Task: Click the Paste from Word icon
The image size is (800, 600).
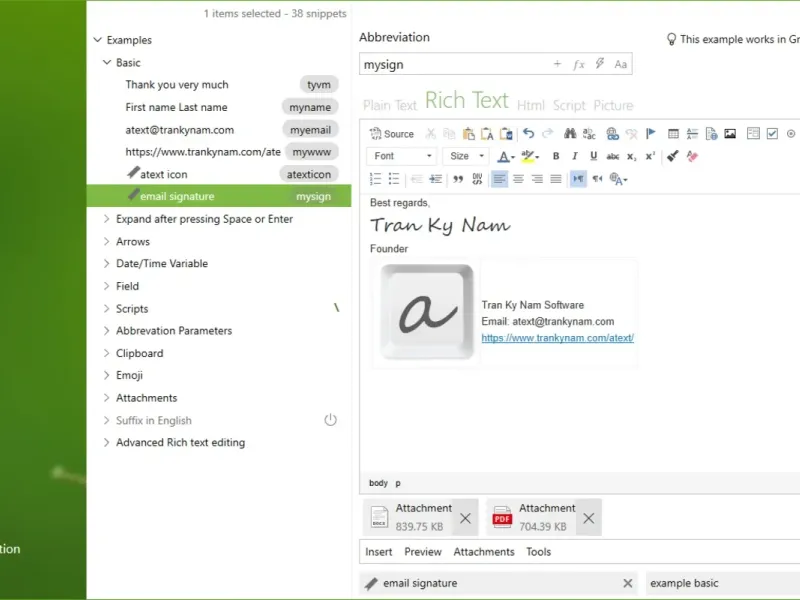Action: 506,134
